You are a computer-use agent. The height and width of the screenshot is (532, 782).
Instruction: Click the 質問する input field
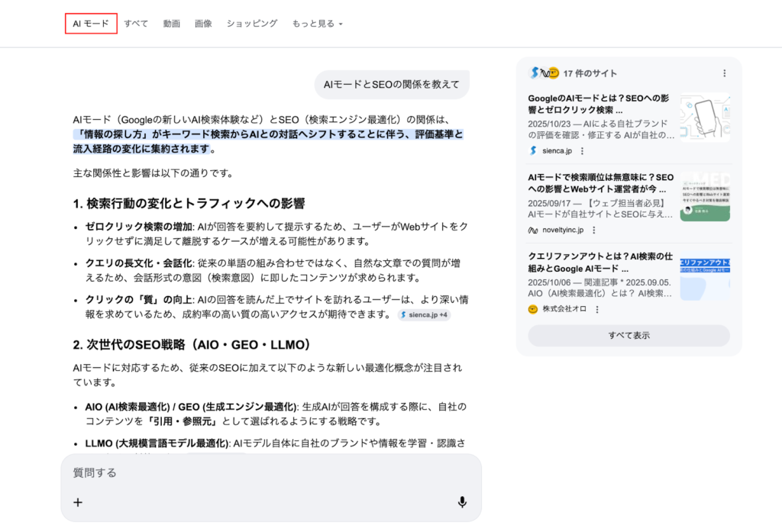[x=260, y=473]
